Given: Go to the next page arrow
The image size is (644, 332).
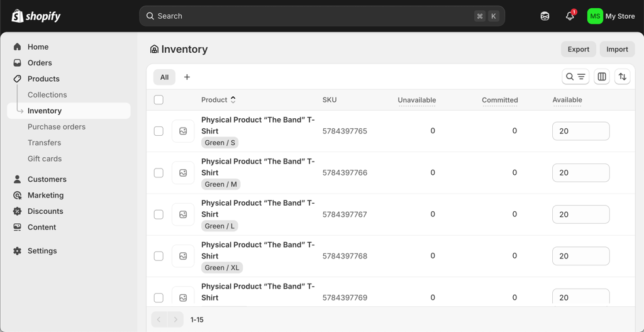Looking at the screenshot, I should (176, 319).
